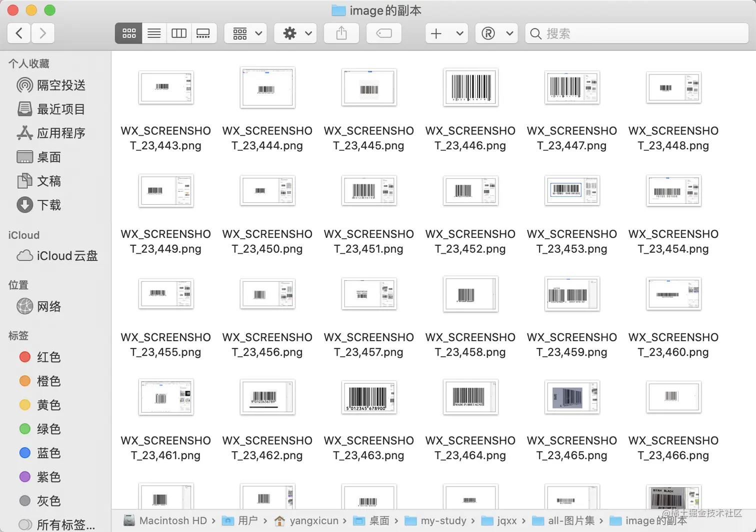The width and height of the screenshot is (756, 532).
Task: Click file name WX_SCREENSHOT_23,452.png
Action: coord(470,242)
